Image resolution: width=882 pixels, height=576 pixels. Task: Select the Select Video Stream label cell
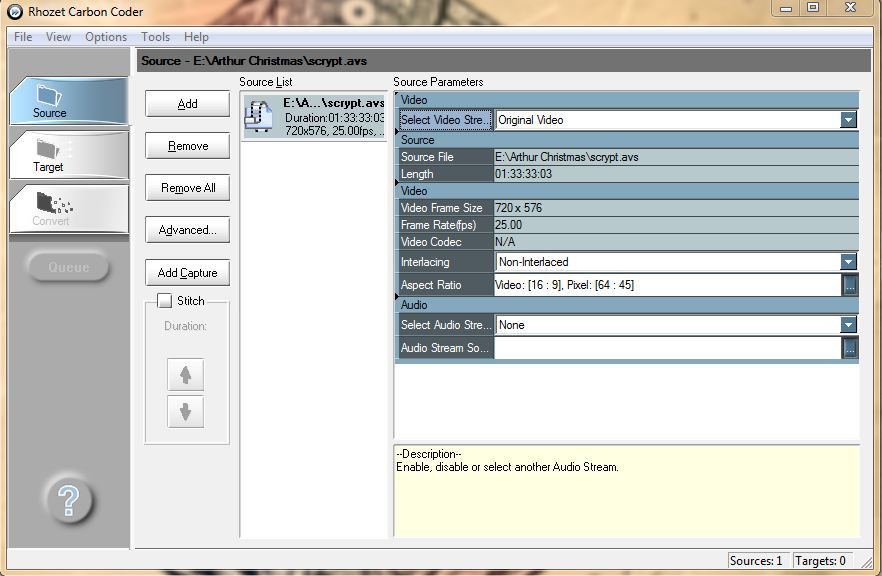click(445, 120)
